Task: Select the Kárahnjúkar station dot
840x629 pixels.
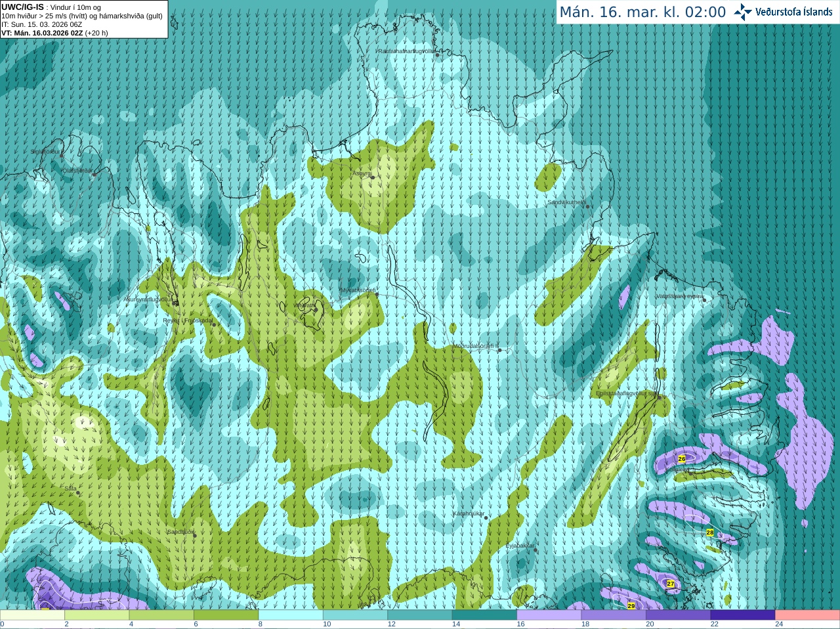Action: coord(486,518)
